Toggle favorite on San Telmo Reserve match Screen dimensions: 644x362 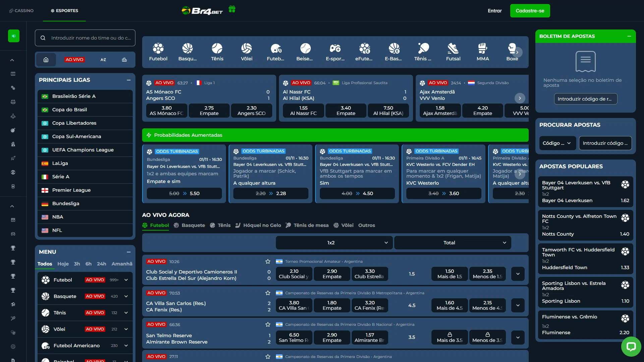268,324
